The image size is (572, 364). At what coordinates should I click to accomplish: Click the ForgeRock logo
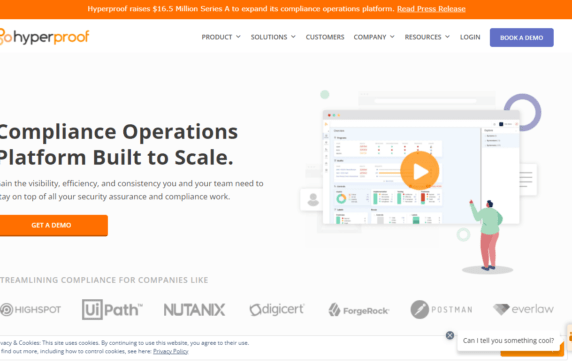359,310
